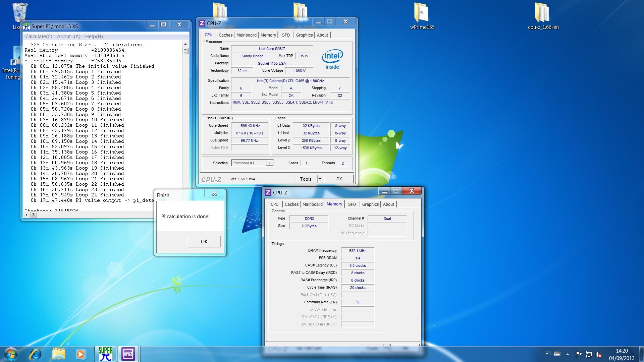Viewport: 644px width, 362px height.
Task: Click the Loop 24 finished line in Super PI
Action: click(x=77, y=195)
